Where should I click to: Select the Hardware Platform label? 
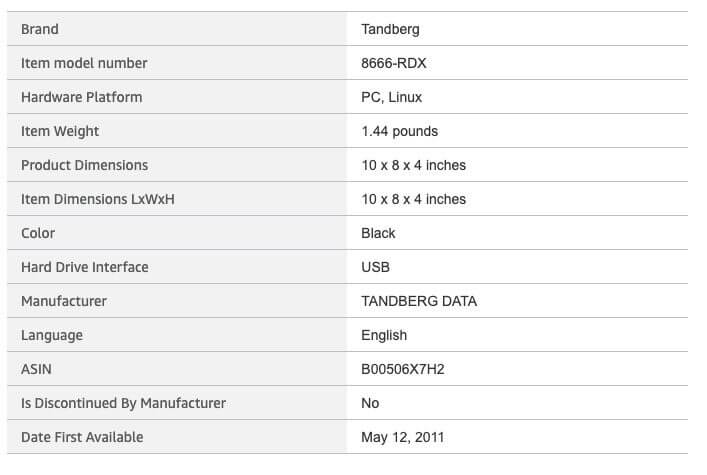[81, 97]
